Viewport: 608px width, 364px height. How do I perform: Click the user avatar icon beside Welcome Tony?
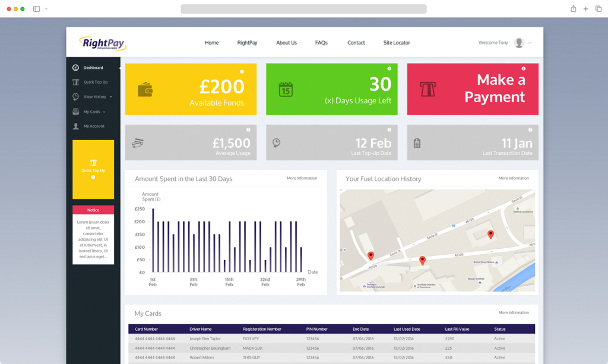[519, 43]
